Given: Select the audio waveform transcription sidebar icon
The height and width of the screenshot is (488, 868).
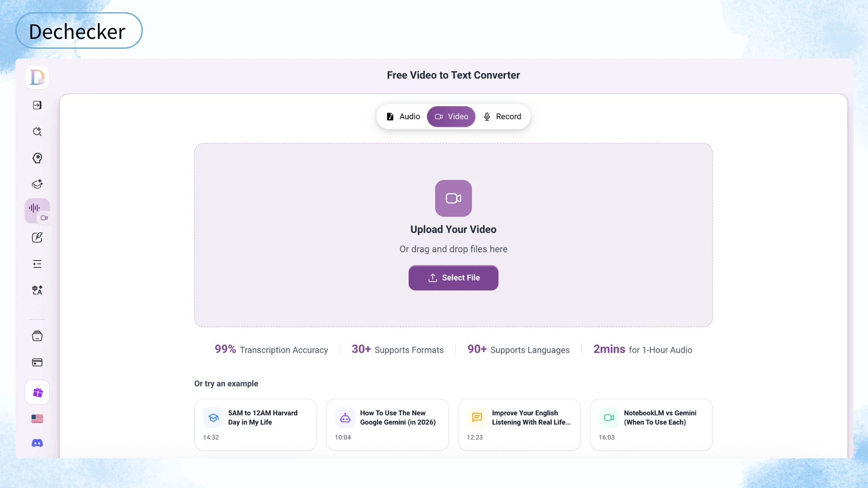Looking at the screenshot, I should pyautogui.click(x=38, y=211).
